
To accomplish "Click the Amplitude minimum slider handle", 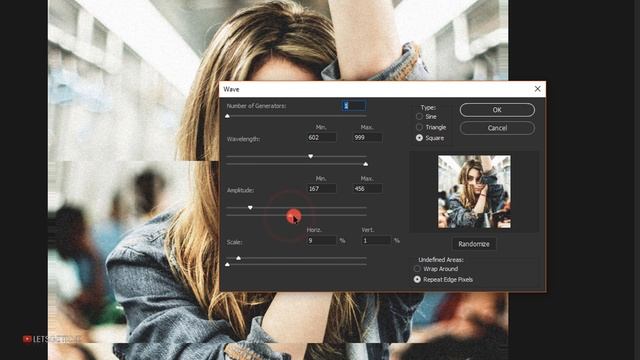I will [250, 208].
